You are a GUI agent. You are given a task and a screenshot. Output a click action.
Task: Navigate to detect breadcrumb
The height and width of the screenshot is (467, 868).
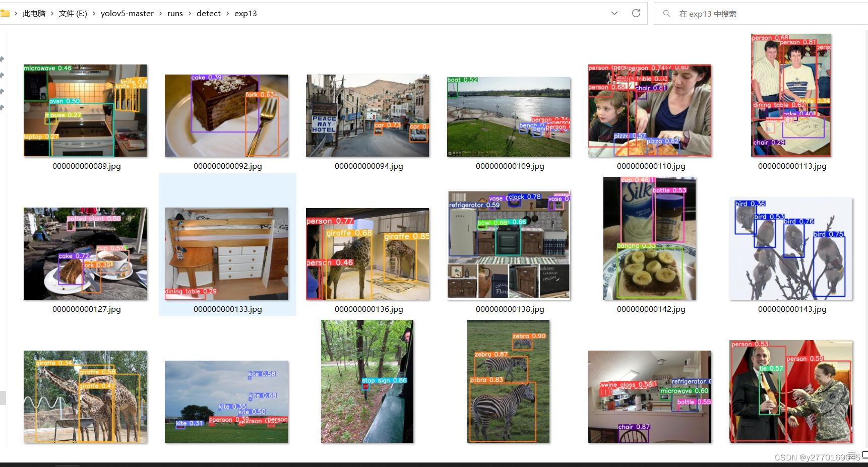pos(209,14)
